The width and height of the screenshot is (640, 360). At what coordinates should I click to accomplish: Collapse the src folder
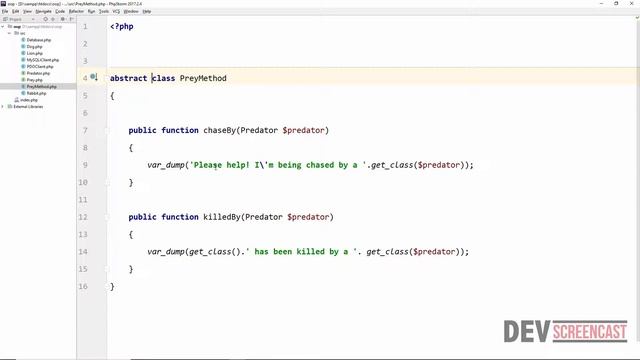[x=9, y=33]
